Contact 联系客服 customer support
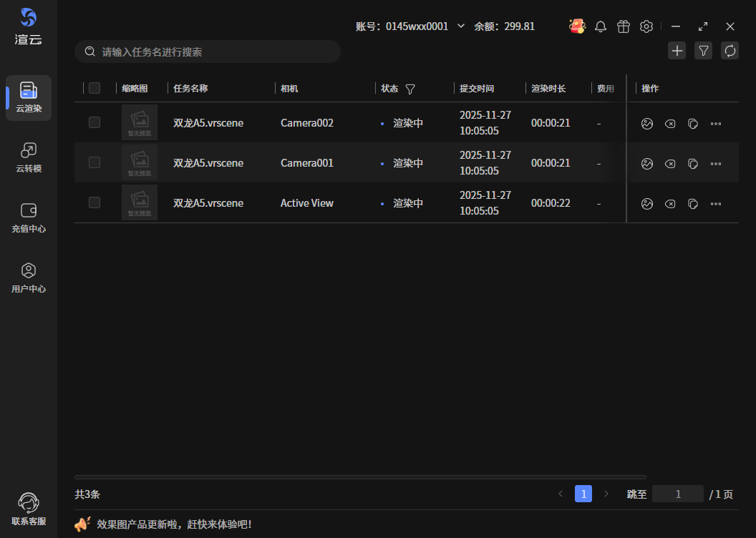Screen dimensions: 756x538 [29, 509]
